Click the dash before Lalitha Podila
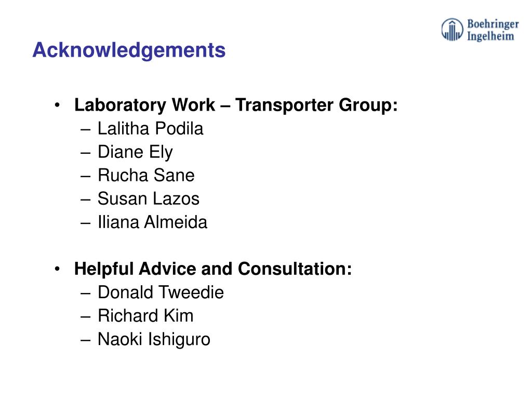532x399 pixels. pyautogui.click(x=86, y=129)
